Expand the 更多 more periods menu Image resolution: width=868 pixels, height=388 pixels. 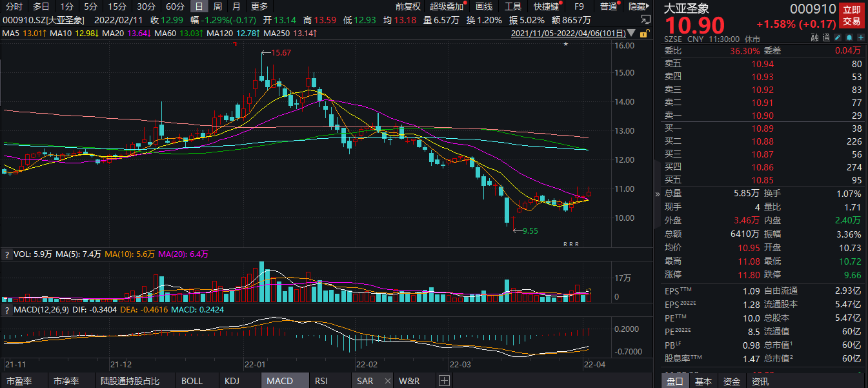point(259,6)
